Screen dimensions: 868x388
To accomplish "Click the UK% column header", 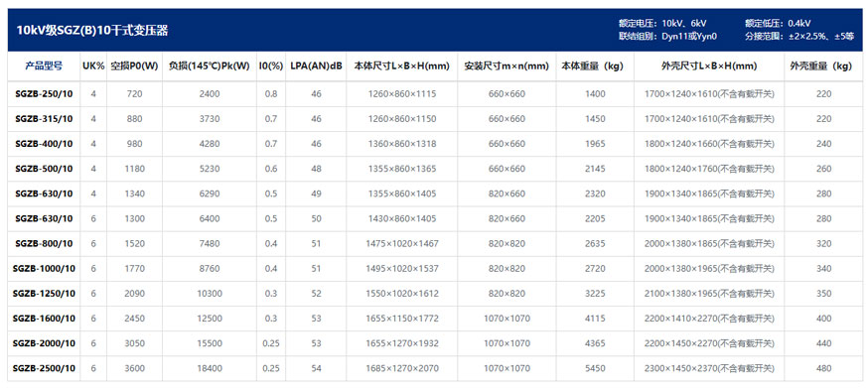I will pos(93,66).
